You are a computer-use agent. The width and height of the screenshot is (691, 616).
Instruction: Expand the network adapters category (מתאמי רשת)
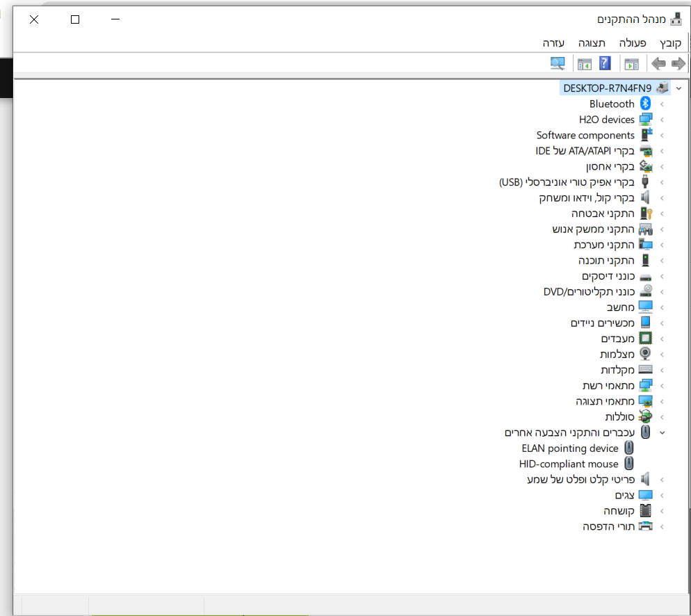point(662,386)
